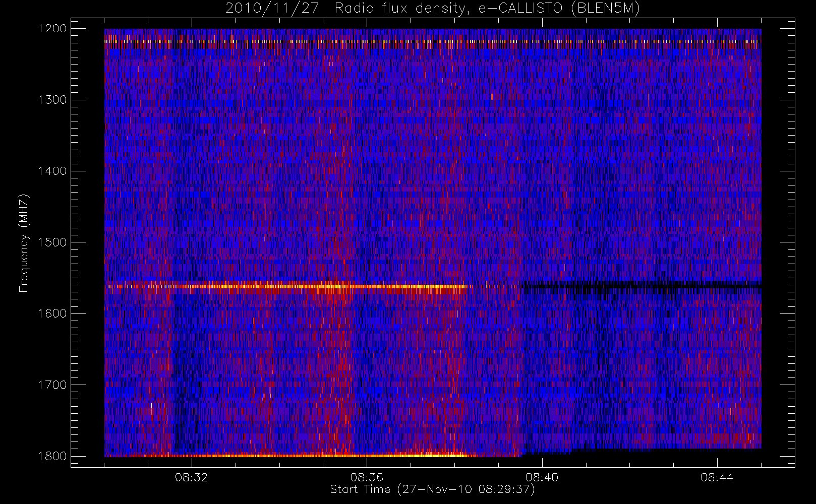Click the 1600 frequency tick label
This screenshot has height=504, width=816.
[52, 313]
